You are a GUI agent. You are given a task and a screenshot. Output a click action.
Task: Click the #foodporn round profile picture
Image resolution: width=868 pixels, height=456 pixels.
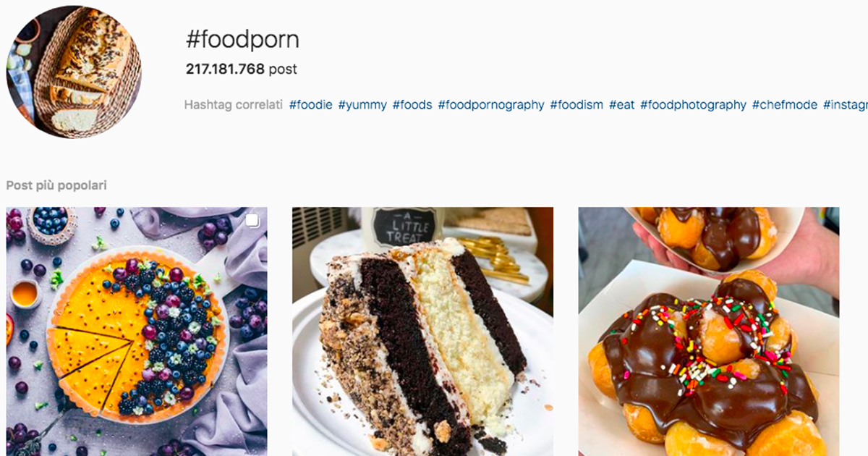pos(74,72)
